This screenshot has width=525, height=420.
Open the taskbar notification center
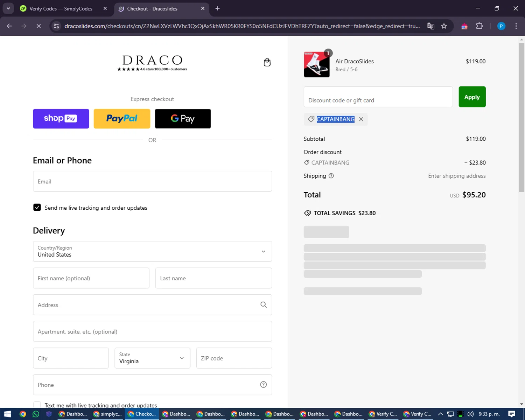pyautogui.click(x=511, y=414)
